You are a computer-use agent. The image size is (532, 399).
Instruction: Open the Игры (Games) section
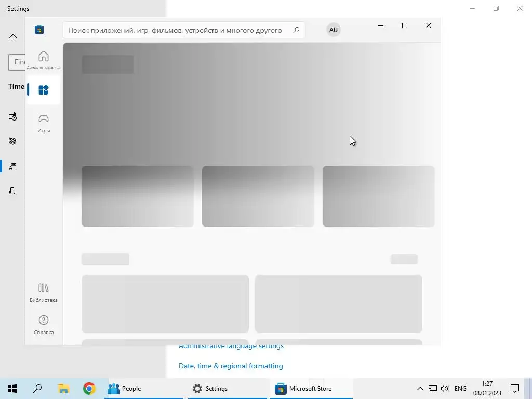[44, 124]
